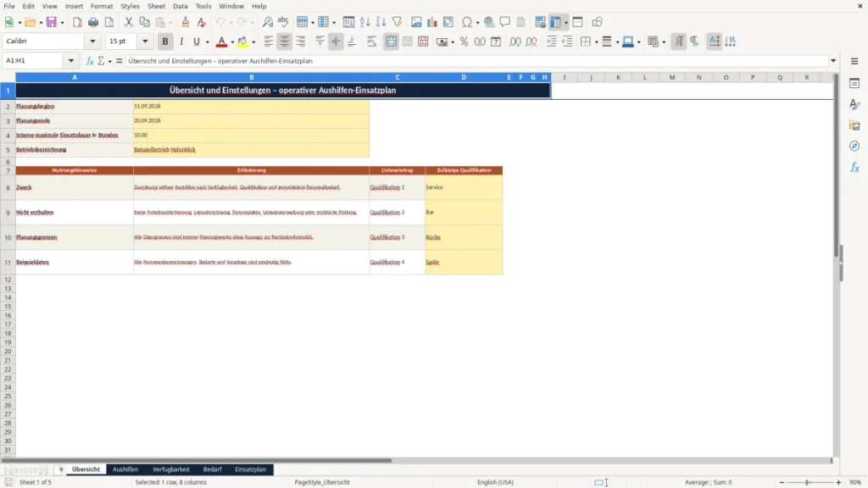Open the Data menu

point(180,6)
